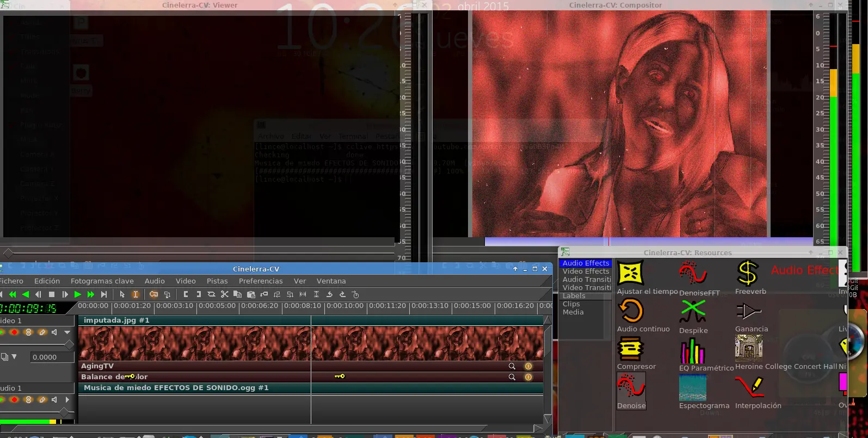868x438 pixels.
Task: Cut selection with the scissors icon
Action: click(x=225, y=294)
